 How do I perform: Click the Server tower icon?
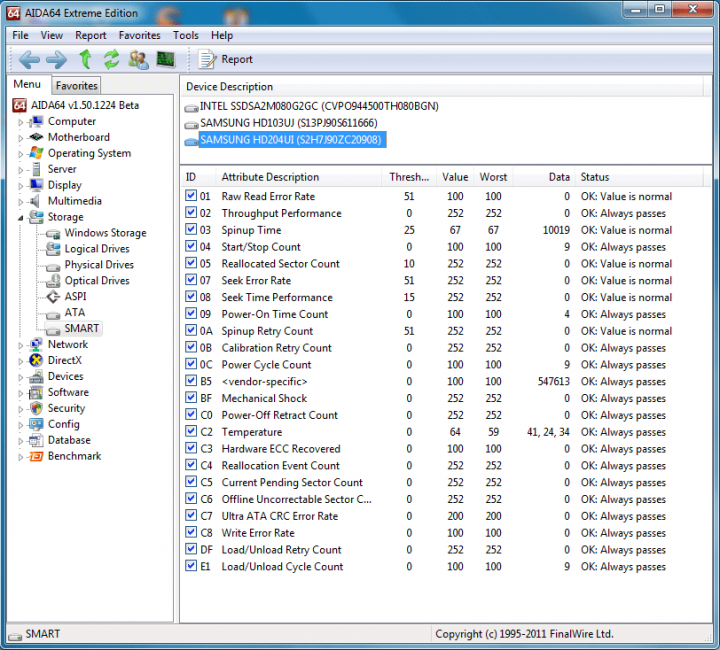coord(36,169)
